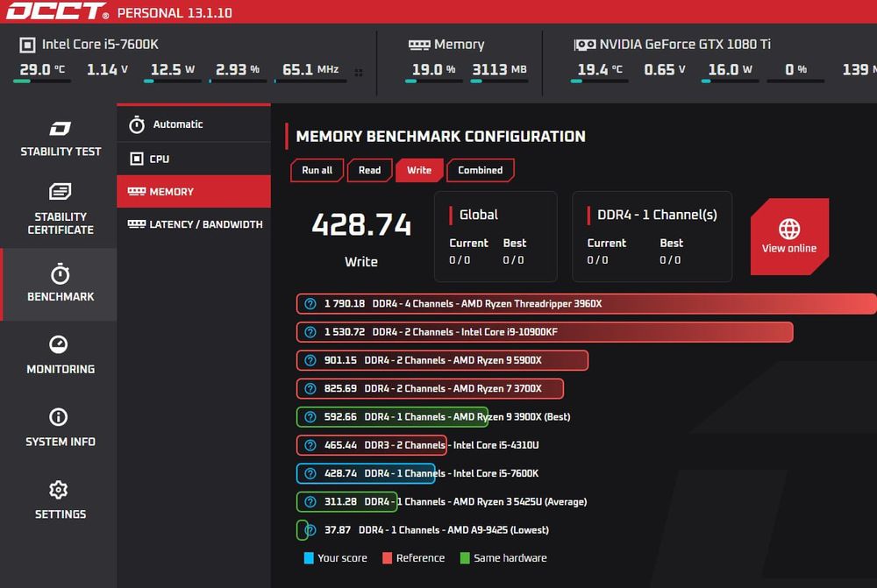
Task: Click the 592.66 Ryzen 9 3900X (Best) bar
Action: coord(392,417)
